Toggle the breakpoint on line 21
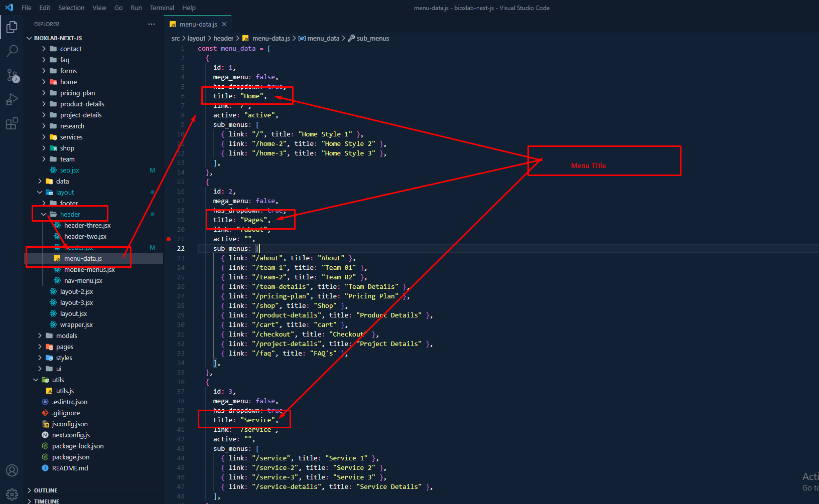Viewport: 819px width, 504px height. 169,239
